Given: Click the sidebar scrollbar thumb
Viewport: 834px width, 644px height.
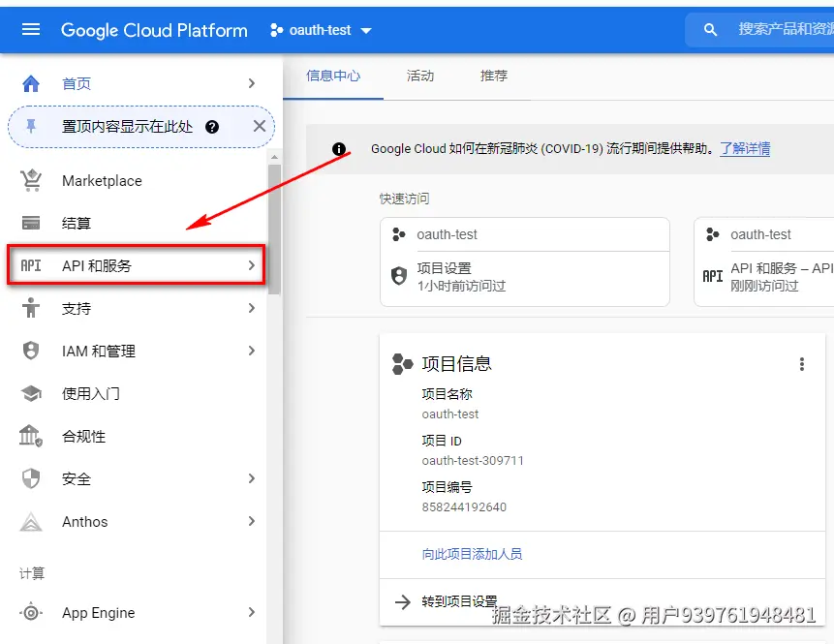Looking at the screenshot, I should point(274,230).
